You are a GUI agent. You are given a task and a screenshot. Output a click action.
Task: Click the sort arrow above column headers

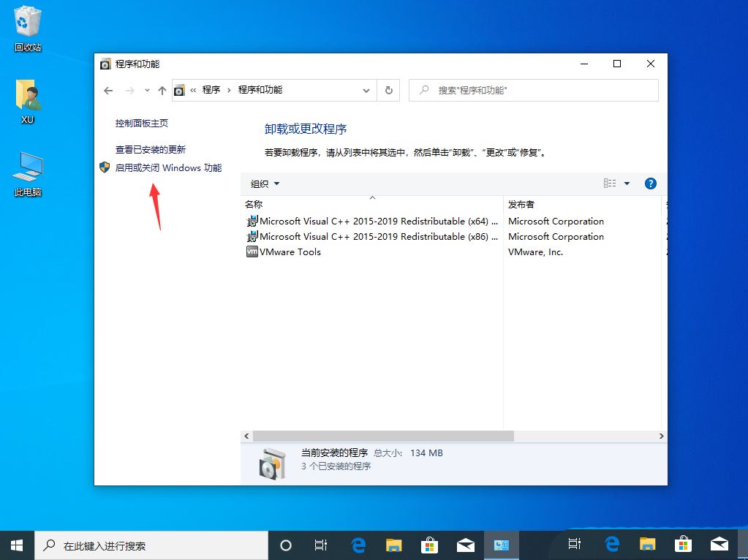tap(372, 196)
